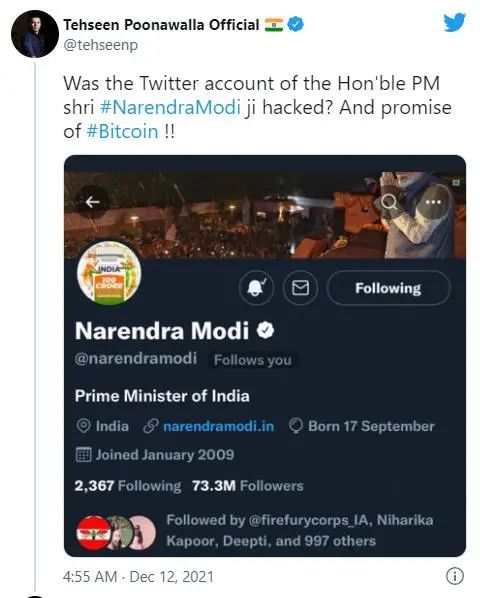Screen dimensions: 480x598
Task: Open the #Bitcoin hashtag
Action: coord(122,132)
